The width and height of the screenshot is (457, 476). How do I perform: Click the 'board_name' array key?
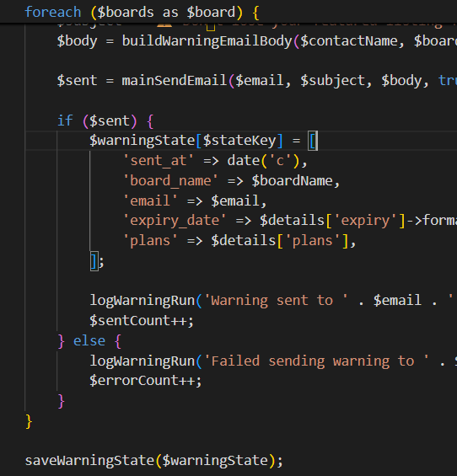click(170, 180)
